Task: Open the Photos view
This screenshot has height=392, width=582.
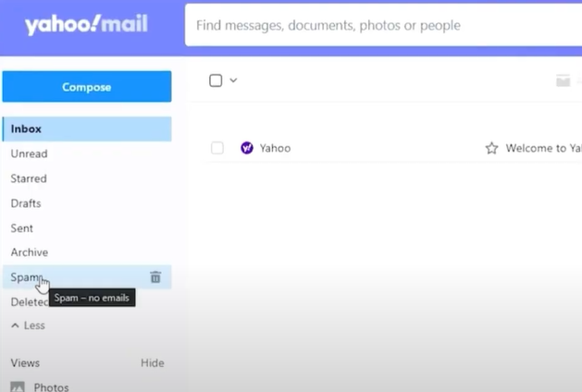Action: pos(51,387)
